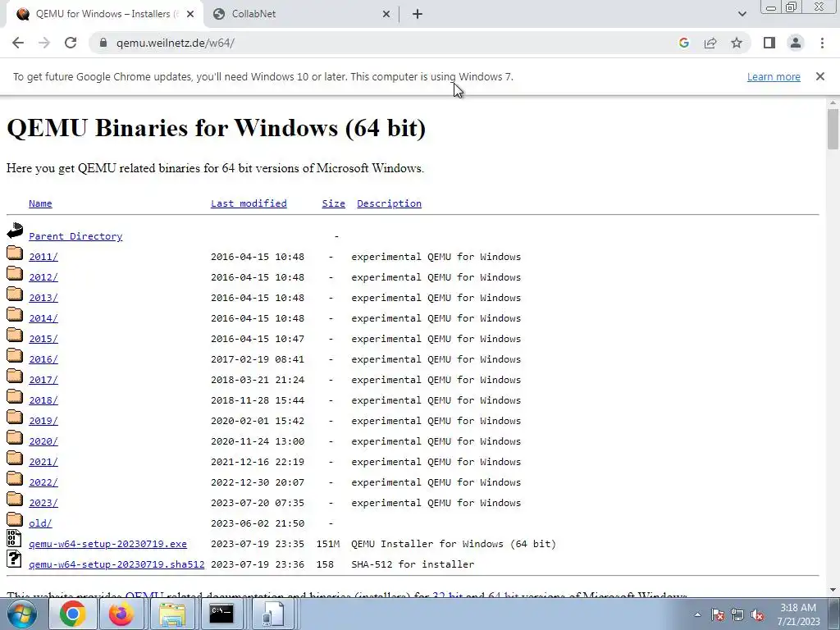Screen dimensions: 840x630
Task: Share this page using the share icon
Action: (x=710, y=43)
